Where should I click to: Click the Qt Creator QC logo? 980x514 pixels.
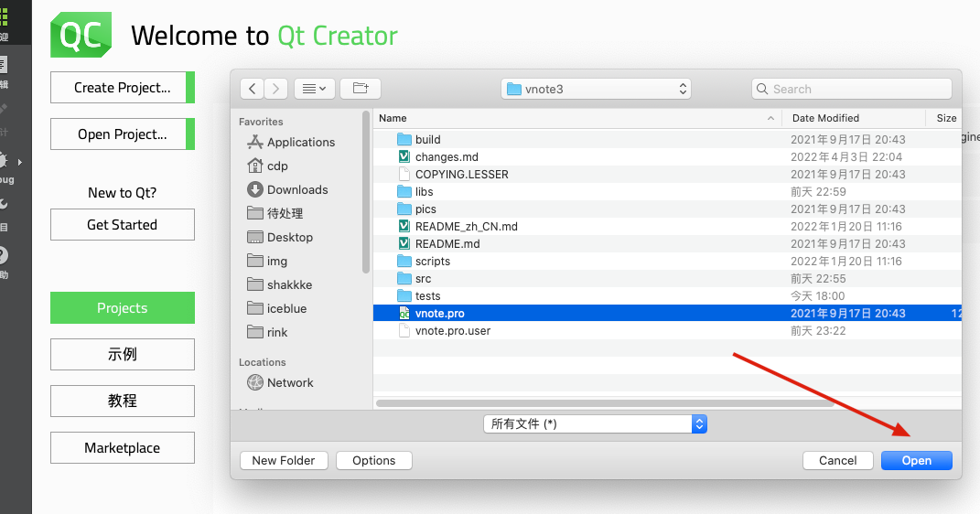pos(81,35)
